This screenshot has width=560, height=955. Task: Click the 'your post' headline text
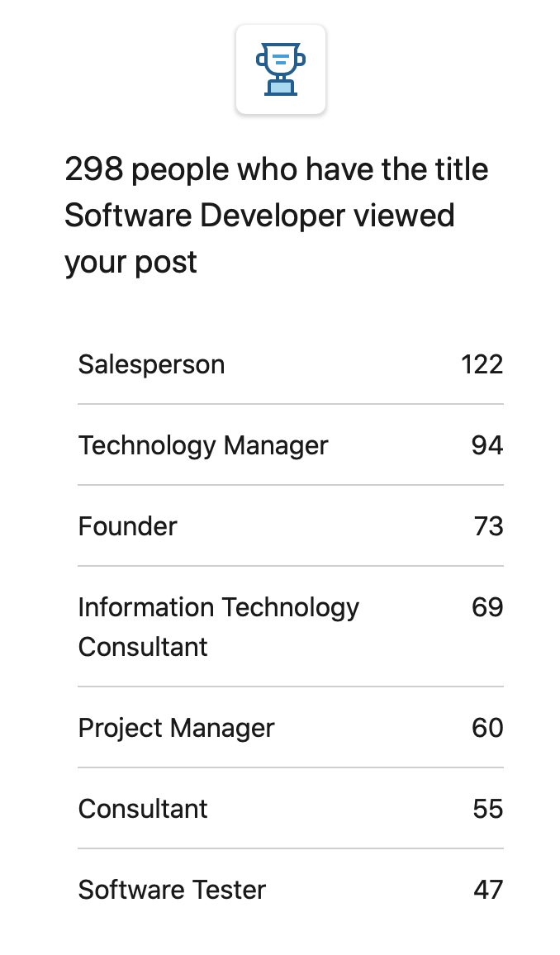pyautogui.click(x=131, y=263)
